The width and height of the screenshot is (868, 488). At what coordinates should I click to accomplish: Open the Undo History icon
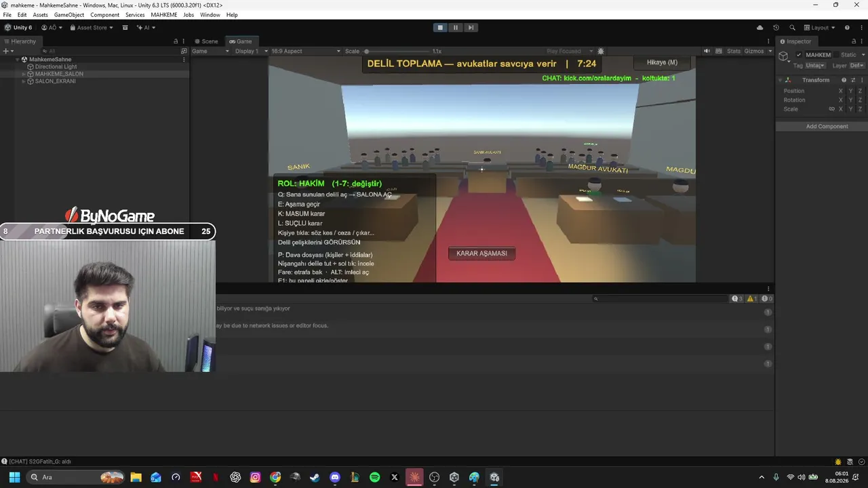(777, 28)
